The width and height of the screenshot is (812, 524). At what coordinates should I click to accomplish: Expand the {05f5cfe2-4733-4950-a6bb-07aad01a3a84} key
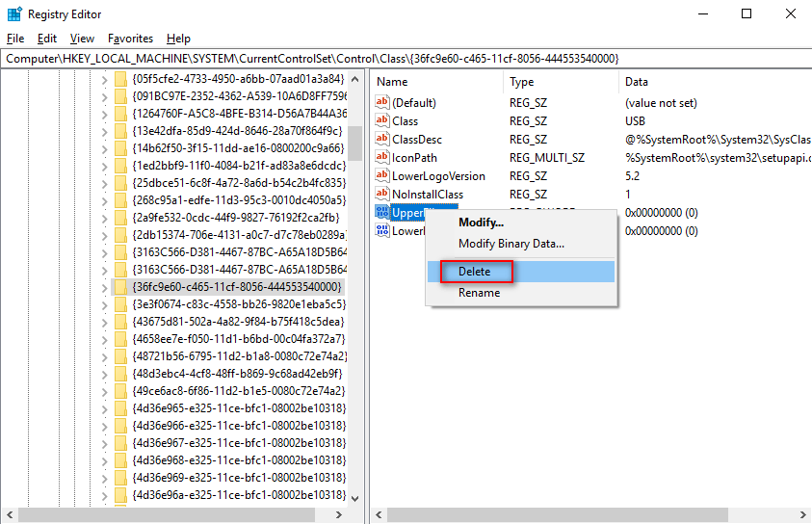(x=104, y=78)
